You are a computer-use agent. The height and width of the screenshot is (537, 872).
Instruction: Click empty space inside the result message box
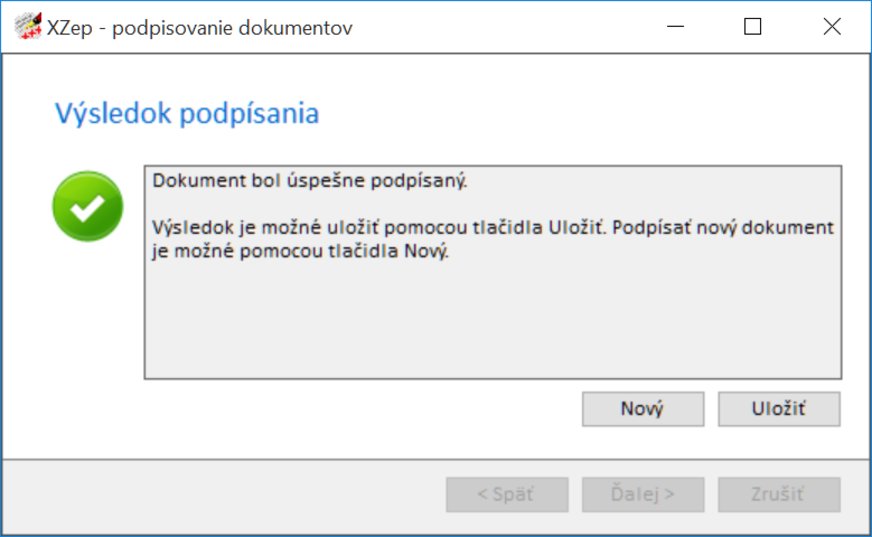(x=492, y=320)
